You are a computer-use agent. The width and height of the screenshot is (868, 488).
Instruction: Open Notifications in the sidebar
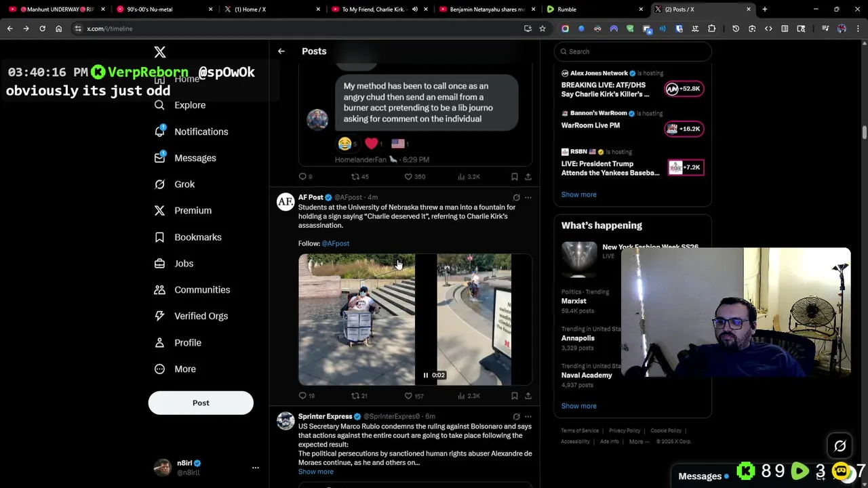(191, 131)
